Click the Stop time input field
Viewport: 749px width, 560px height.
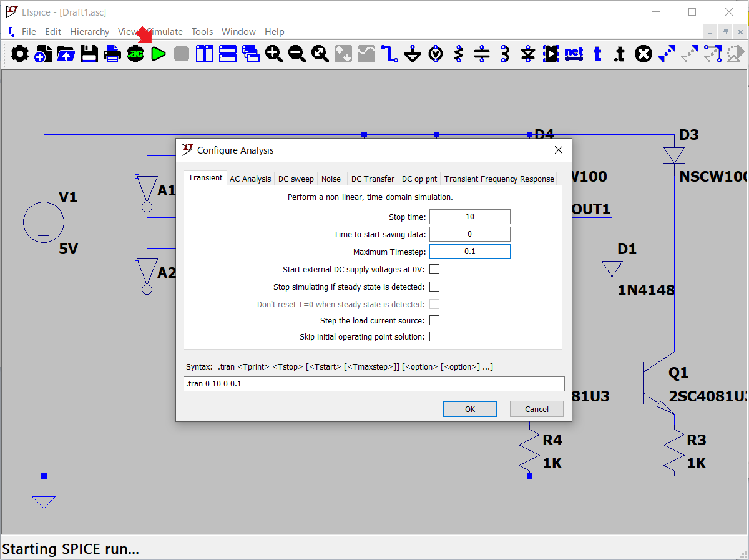[x=469, y=217]
